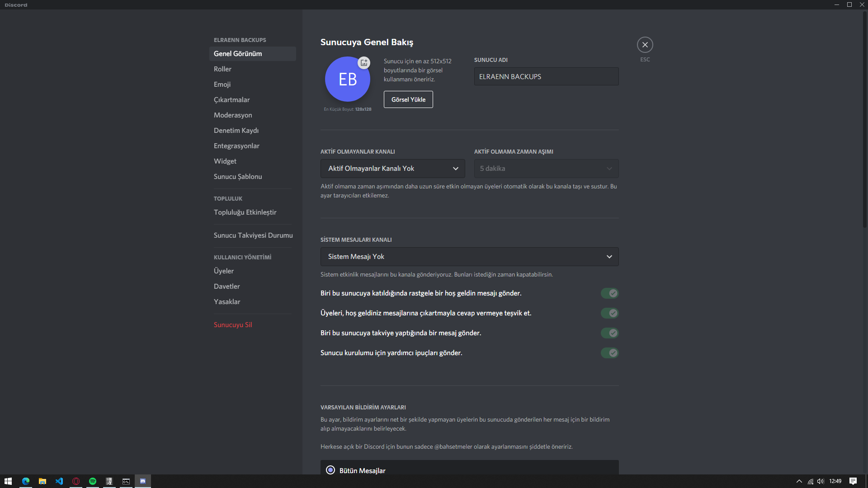The height and width of the screenshot is (488, 868).
Task: Go to Denetim Kaydı in sidebar
Action: pyautogui.click(x=236, y=131)
